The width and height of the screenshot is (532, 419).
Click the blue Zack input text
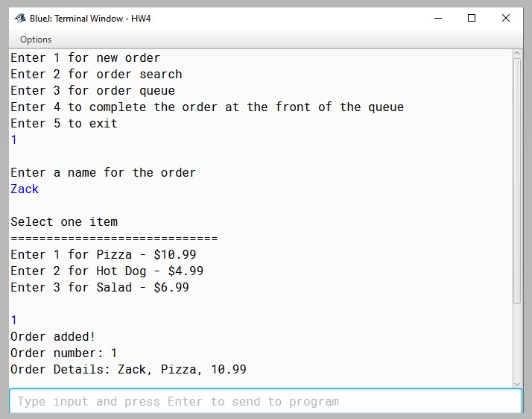25,189
